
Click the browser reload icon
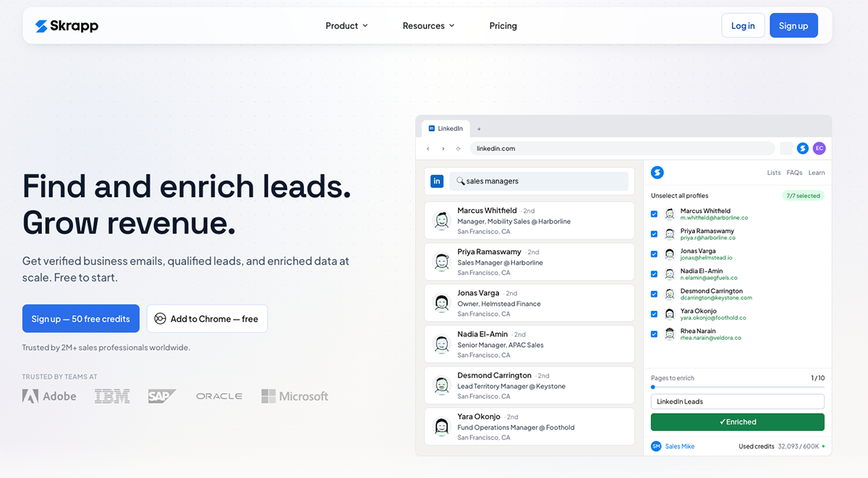pos(458,148)
